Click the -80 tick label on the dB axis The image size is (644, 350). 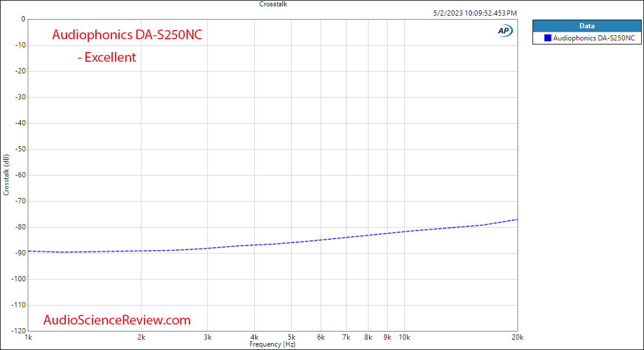[20, 227]
